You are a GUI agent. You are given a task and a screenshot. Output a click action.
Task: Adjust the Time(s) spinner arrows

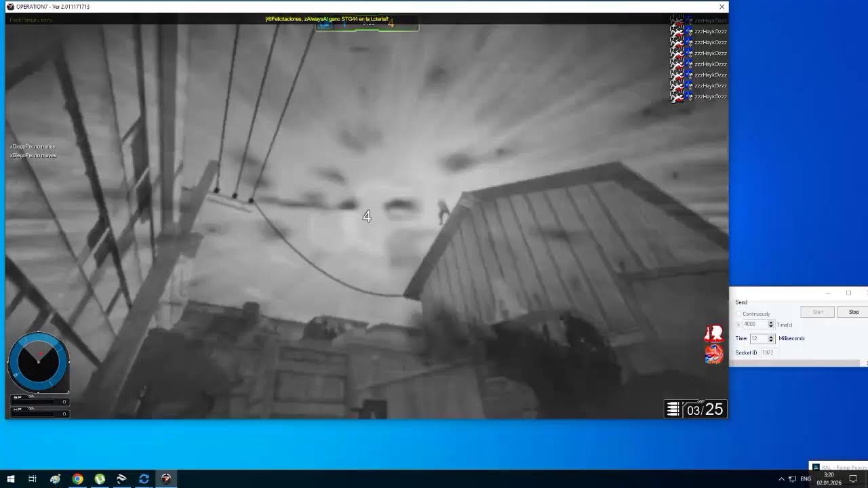pyautogui.click(x=771, y=325)
